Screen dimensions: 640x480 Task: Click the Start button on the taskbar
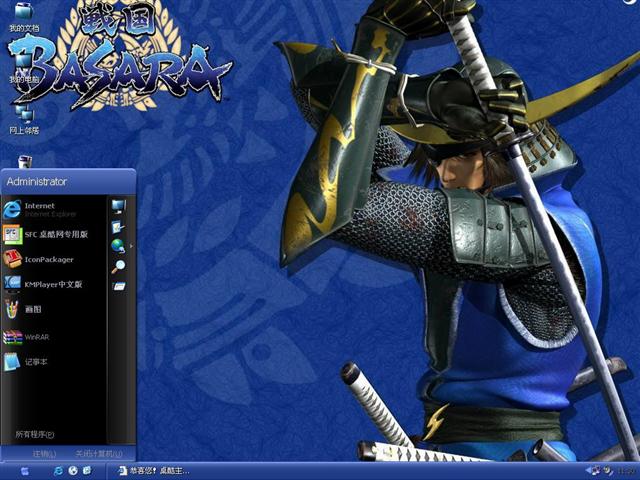(x=24, y=471)
